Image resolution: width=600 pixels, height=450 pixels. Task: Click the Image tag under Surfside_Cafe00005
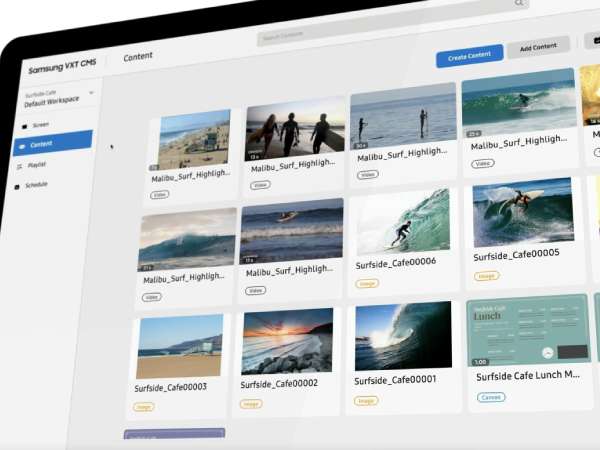click(x=487, y=276)
